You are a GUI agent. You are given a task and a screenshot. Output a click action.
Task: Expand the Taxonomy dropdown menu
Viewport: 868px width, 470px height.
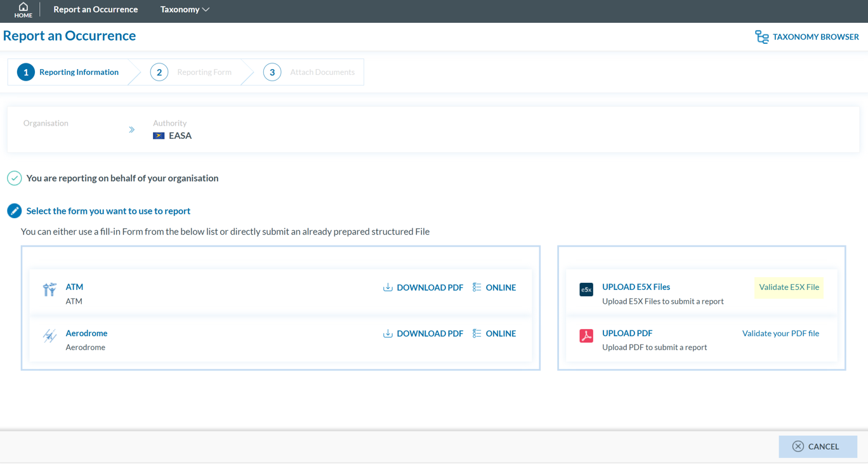(x=185, y=10)
